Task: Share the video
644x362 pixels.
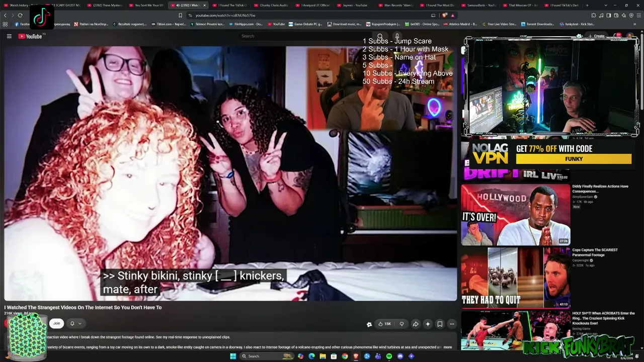Action: point(416,324)
